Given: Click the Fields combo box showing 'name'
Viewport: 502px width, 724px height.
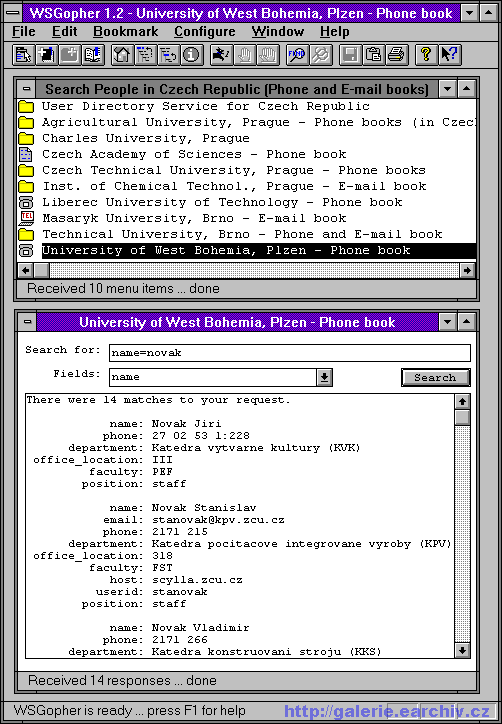Looking at the screenshot, I should [213, 377].
